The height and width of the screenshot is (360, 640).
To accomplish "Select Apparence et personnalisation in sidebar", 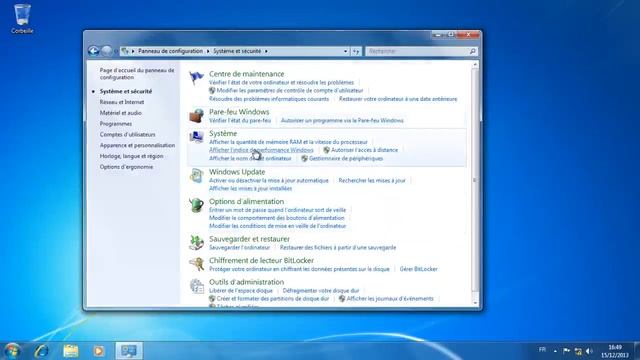I will point(137,145).
